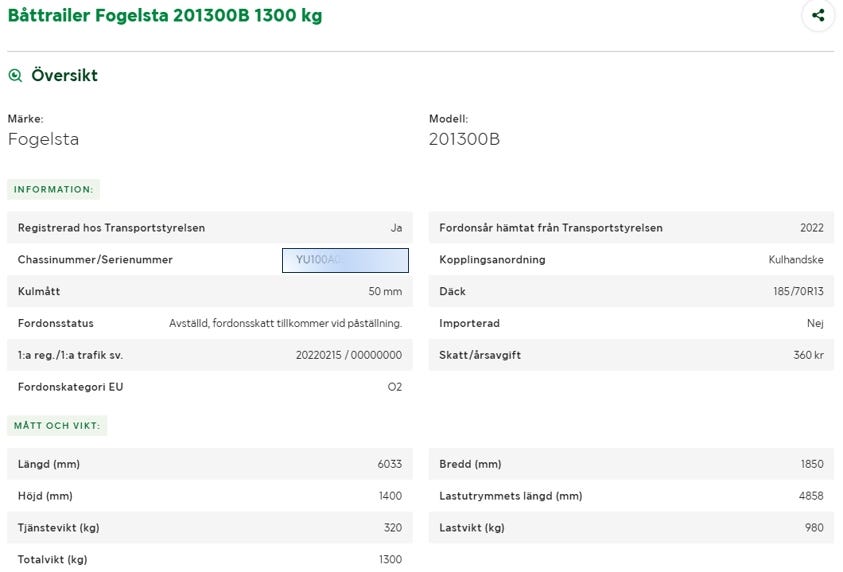Click the Skatt/årsavgift value 360 kr
The width and height of the screenshot is (843, 572).
coord(808,356)
